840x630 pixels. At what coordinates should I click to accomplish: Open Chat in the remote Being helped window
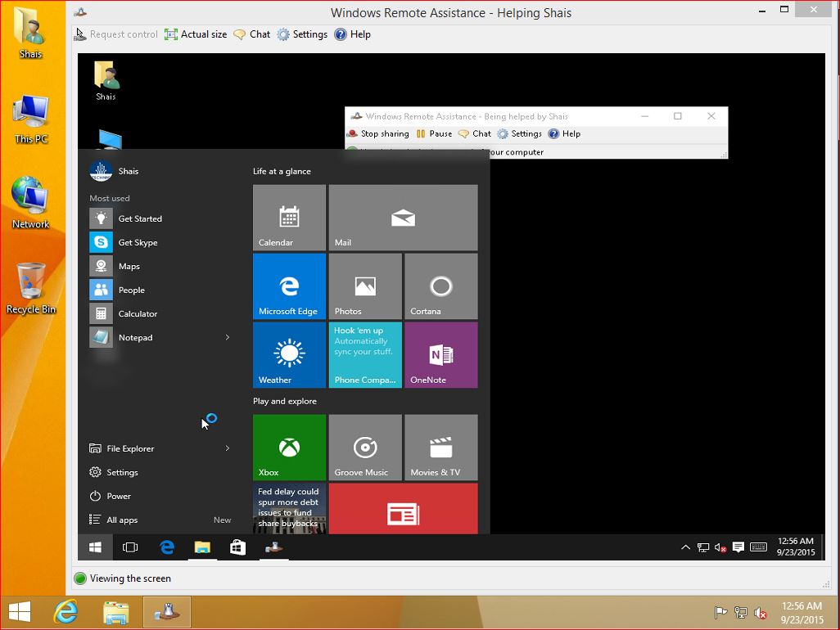point(475,134)
